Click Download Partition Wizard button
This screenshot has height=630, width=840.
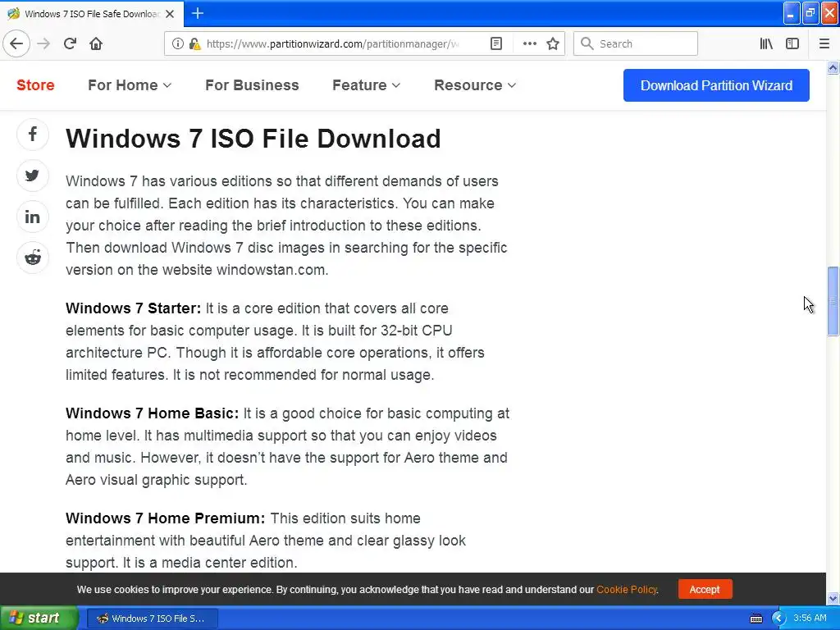pos(716,85)
